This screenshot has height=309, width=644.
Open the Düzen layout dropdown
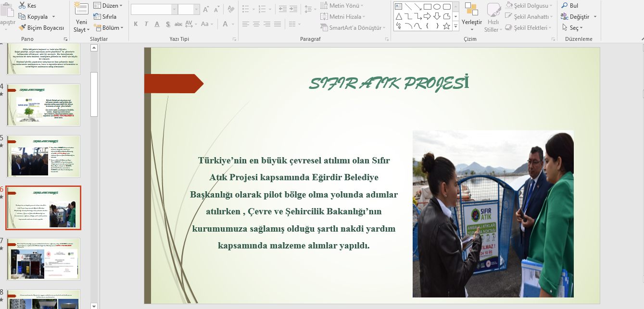pyautogui.click(x=108, y=5)
